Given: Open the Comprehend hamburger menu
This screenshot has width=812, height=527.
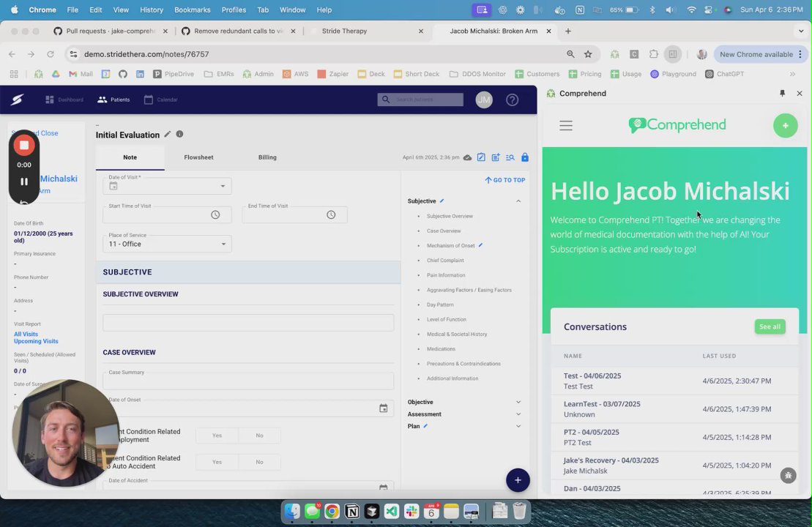Looking at the screenshot, I should tap(565, 125).
